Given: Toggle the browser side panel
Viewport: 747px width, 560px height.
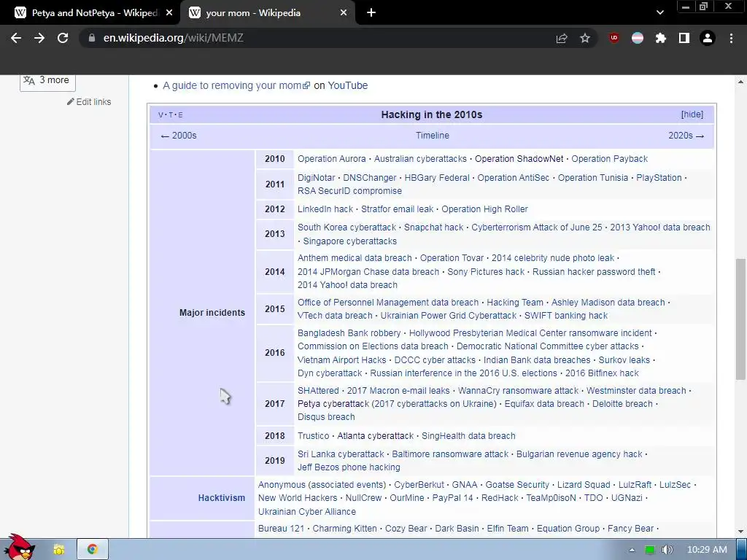Looking at the screenshot, I should [x=684, y=38].
